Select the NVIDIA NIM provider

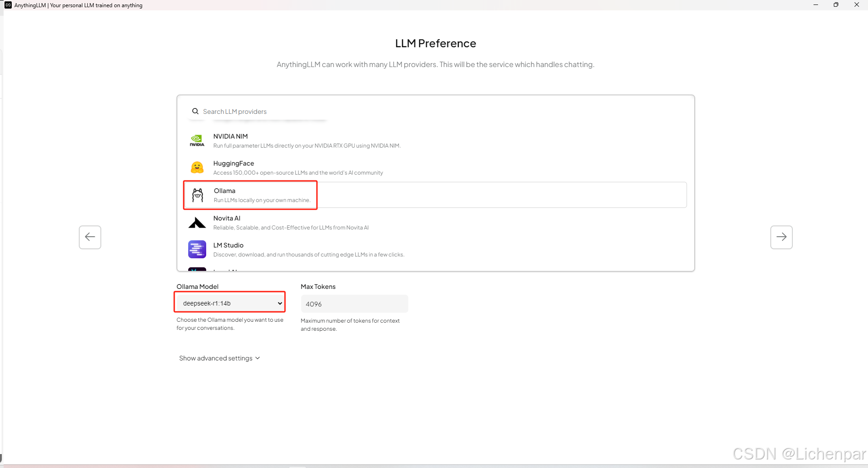coord(436,140)
